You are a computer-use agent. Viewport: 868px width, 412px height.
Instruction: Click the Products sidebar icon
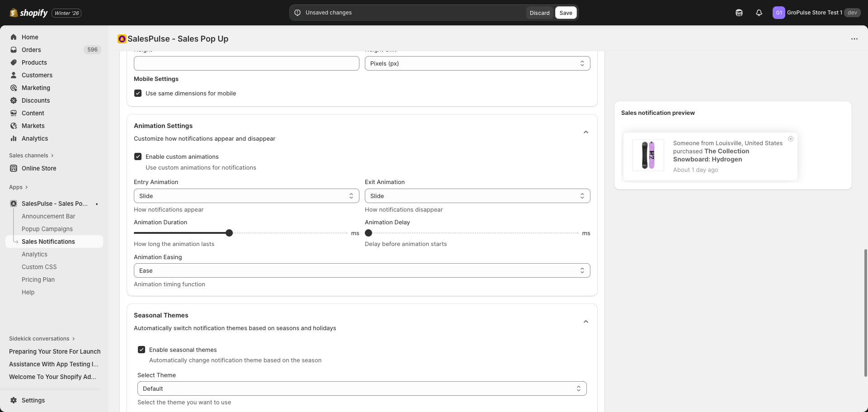pyautogui.click(x=14, y=62)
